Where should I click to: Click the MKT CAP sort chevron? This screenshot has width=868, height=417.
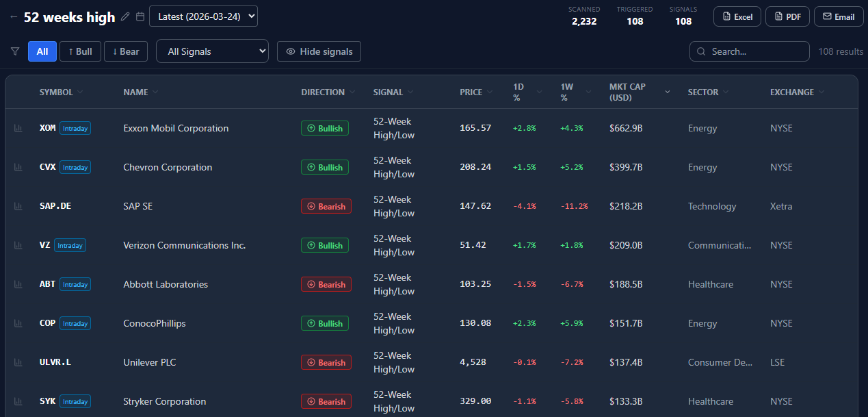point(667,91)
